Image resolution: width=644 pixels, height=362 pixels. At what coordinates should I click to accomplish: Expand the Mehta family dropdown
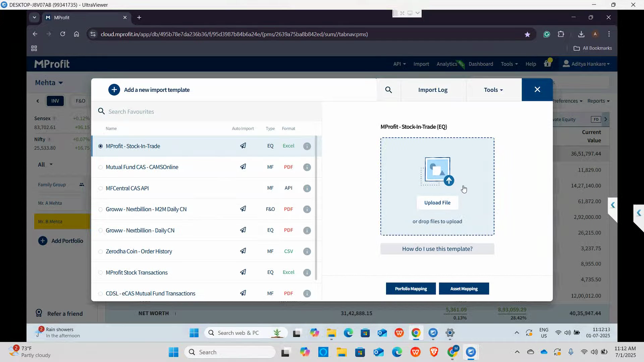pos(49,82)
